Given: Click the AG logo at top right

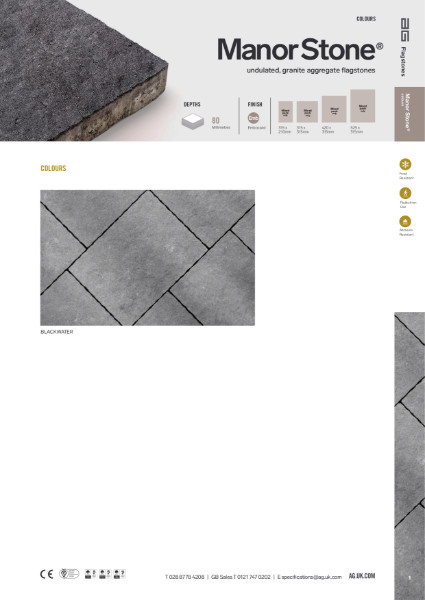Looking at the screenshot, I should coord(405,29).
